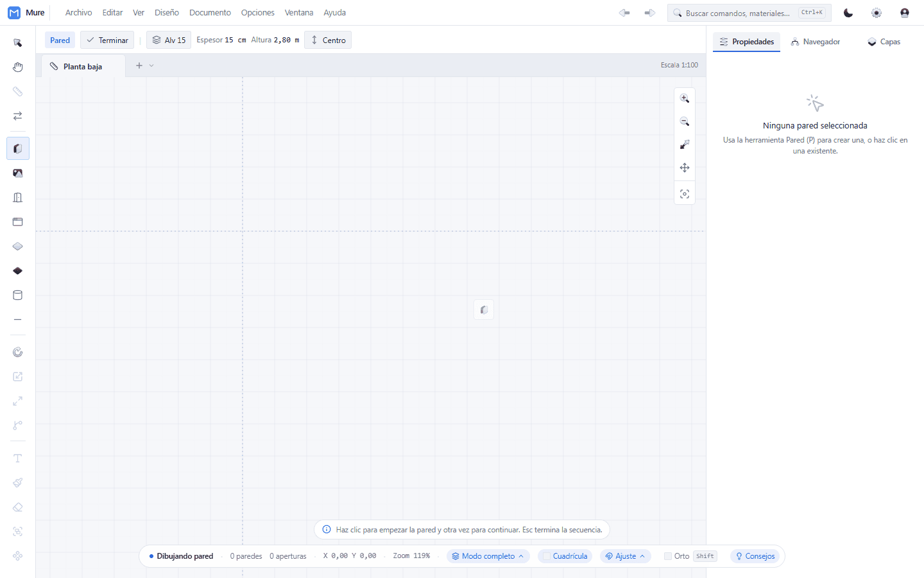This screenshot has width=924, height=578.
Task: Click the undo back arrow
Action: [624, 13]
